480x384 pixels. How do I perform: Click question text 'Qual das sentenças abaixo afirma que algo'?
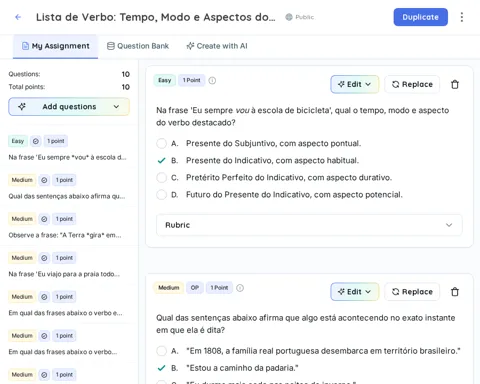point(306,324)
